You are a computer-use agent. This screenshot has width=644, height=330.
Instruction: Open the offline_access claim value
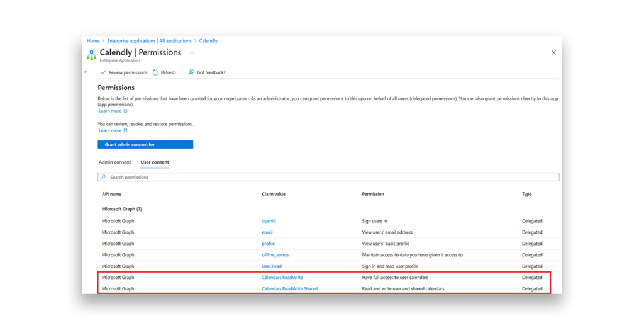[x=275, y=255]
